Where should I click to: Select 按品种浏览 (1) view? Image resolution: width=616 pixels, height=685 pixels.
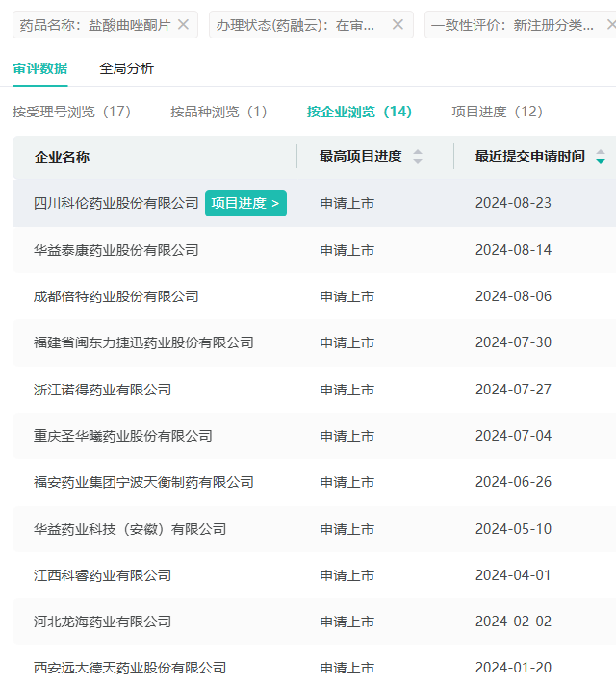click(218, 112)
